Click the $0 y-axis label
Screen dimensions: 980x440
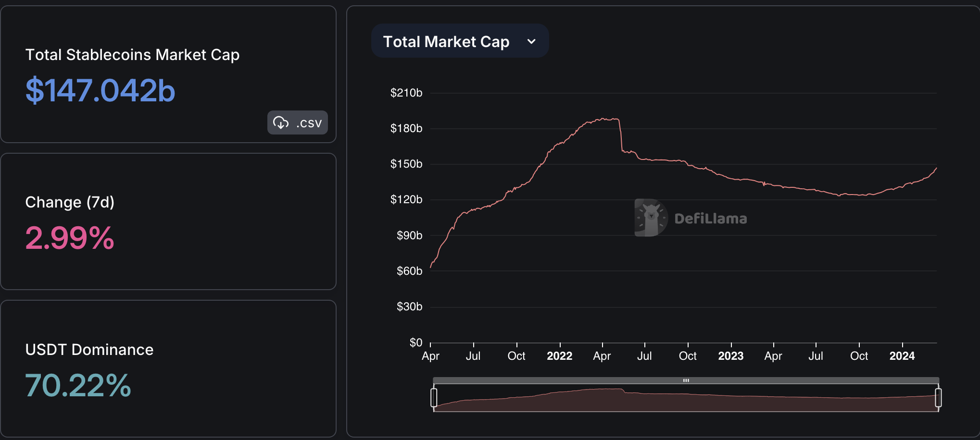[416, 342]
